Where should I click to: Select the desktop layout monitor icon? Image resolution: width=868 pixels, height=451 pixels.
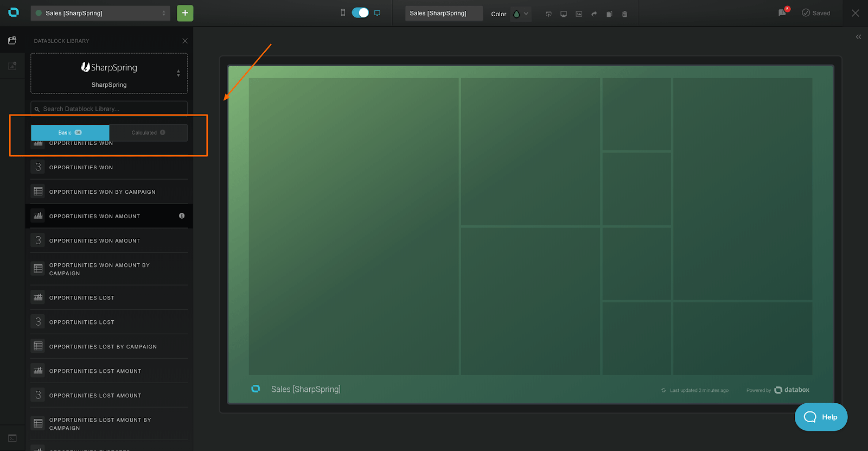point(378,13)
